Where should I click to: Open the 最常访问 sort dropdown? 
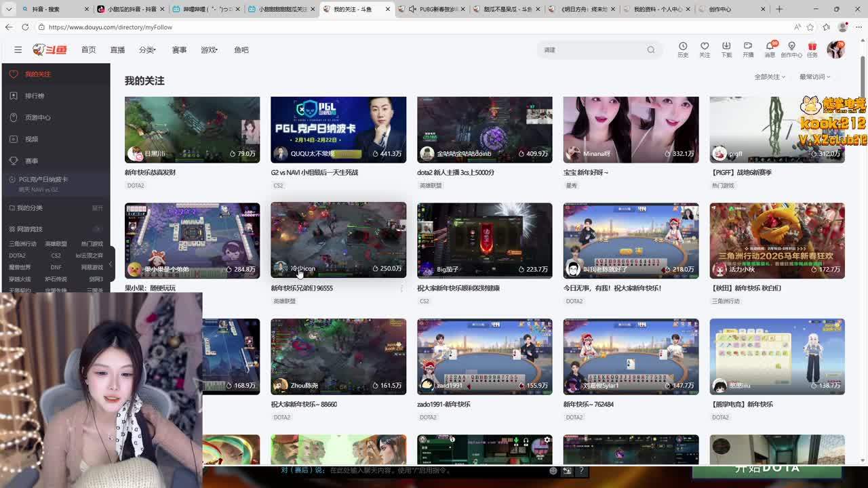point(814,77)
